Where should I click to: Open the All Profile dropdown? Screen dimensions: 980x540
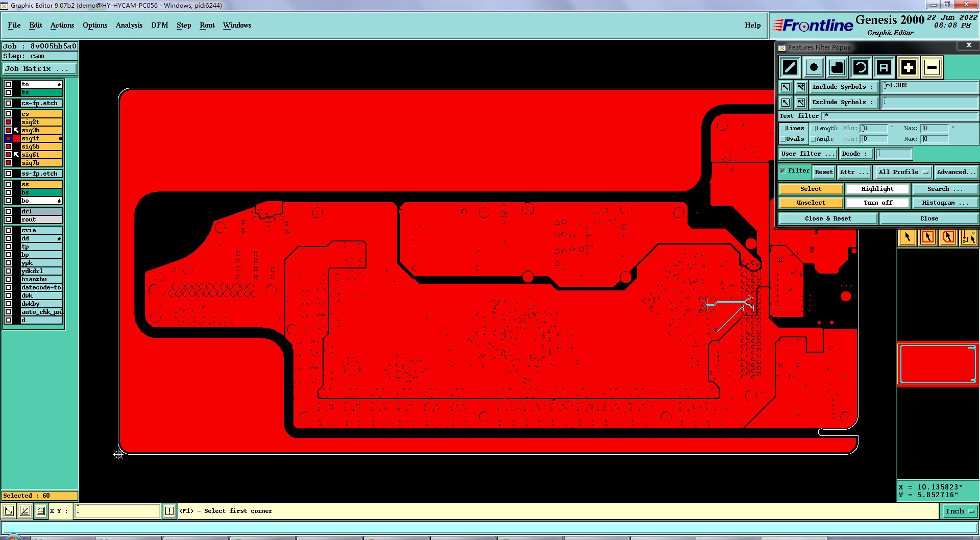(903, 172)
